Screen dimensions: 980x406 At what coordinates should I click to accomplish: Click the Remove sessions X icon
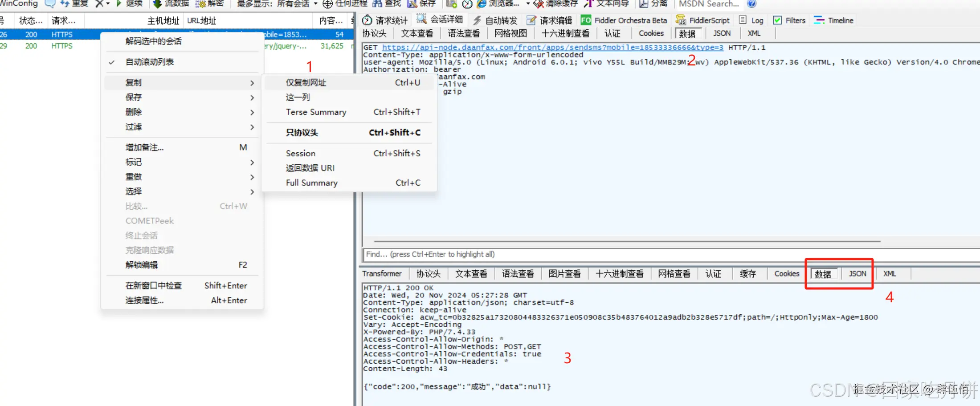pyautogui.click(x=99, y=4)
